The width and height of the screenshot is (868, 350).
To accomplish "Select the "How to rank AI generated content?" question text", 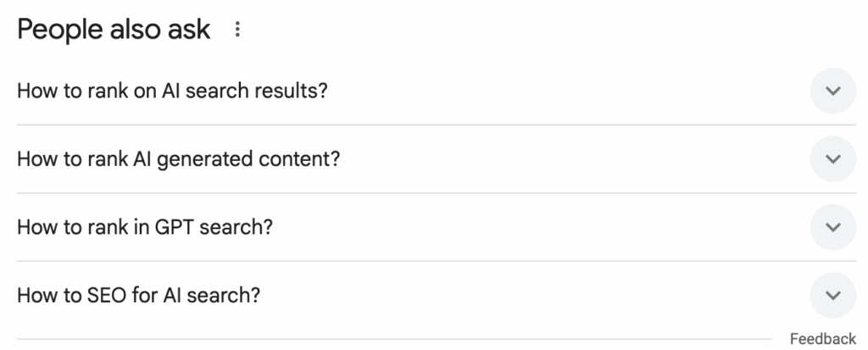I will pos(178,159).
